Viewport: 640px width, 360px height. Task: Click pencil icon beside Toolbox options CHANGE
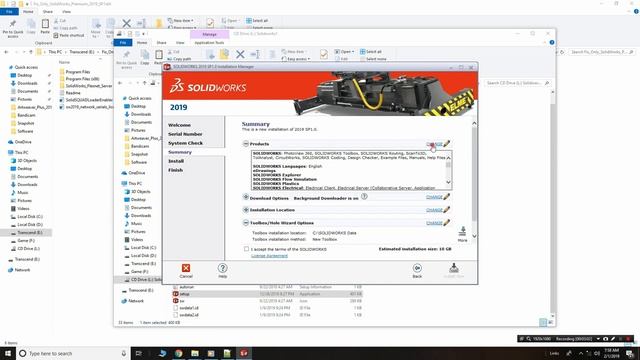coord(447,222)
